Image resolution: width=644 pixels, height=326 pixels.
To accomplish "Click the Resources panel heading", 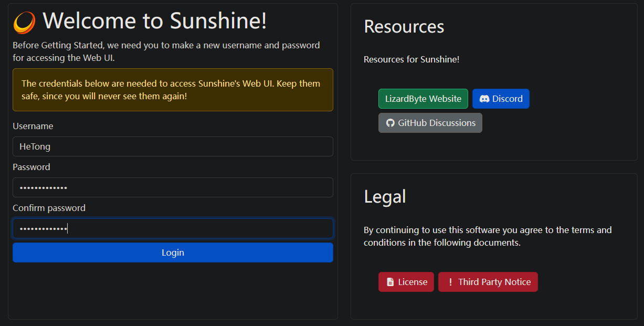I will pyautogui.click(x=404, y=26).
